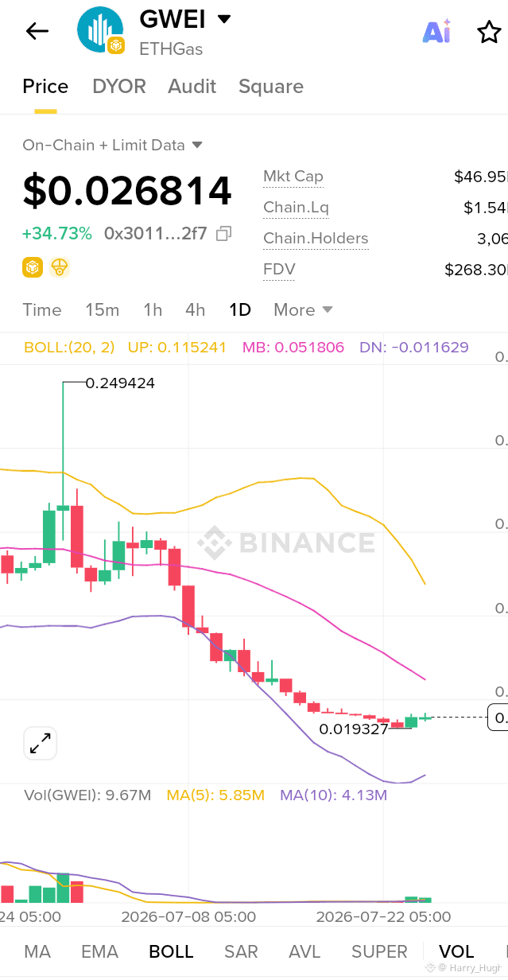
Task: Tap the $0.026814 price
Action: tap(127, 191)
